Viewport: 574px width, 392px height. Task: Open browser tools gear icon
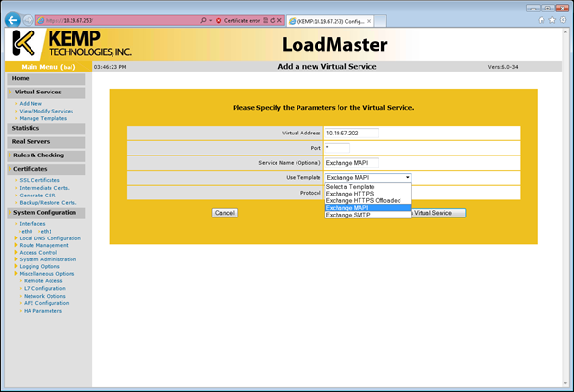pos(564,19)
